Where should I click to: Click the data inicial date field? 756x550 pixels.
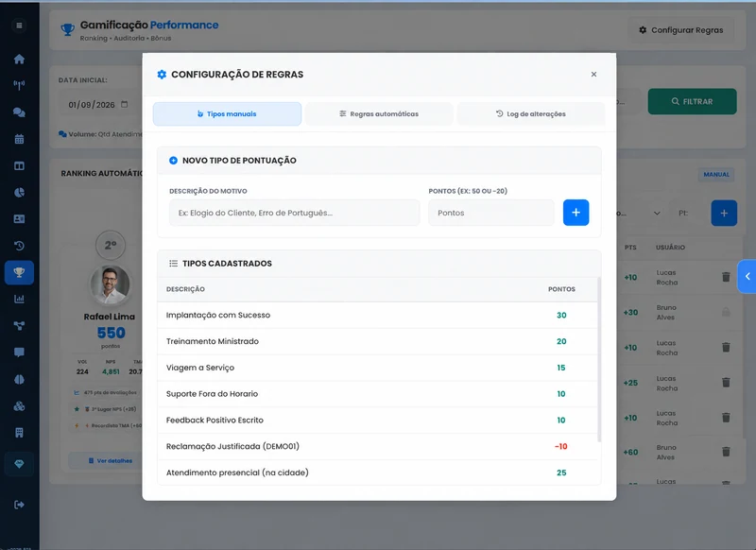pyautogui.click(x=99, y=105)
